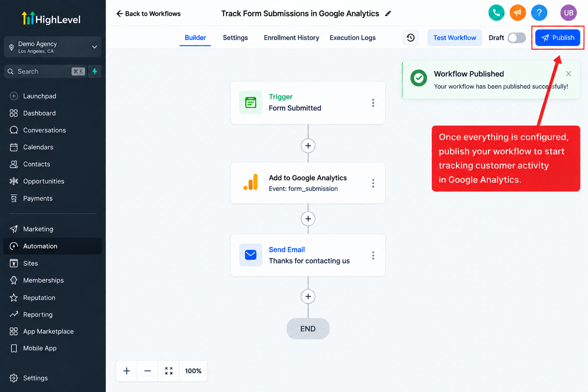Click the Google Analytics bar chart icon
The image size is (588, 392).
point(251,183)
